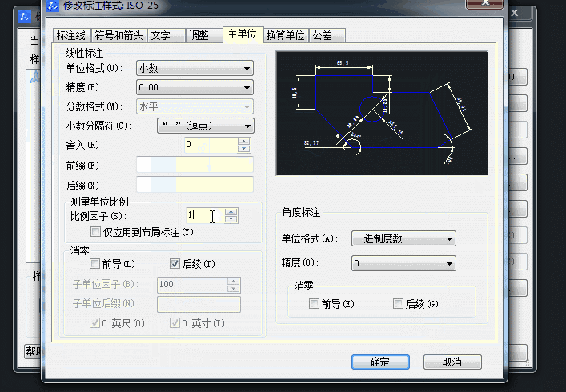The image size is (566, 392).
Task: Open the angular 单位格式 dropdown showing 十进制度数
Action: tap(403, 238)
